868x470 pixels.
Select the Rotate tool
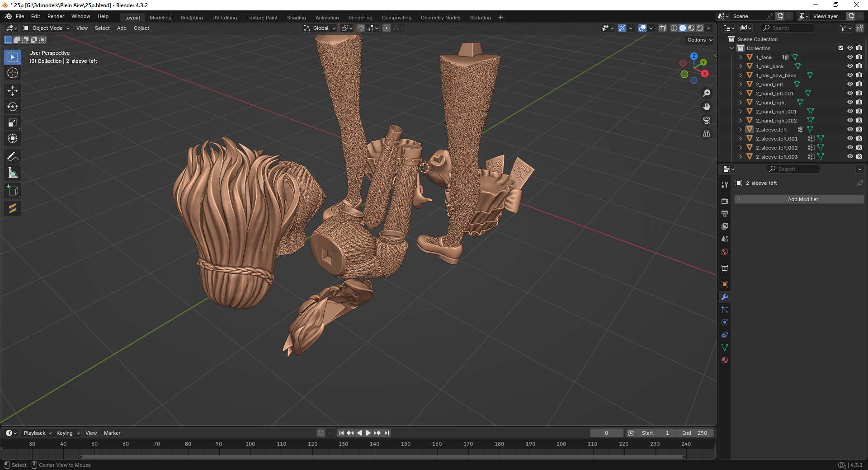pos(13,107)
